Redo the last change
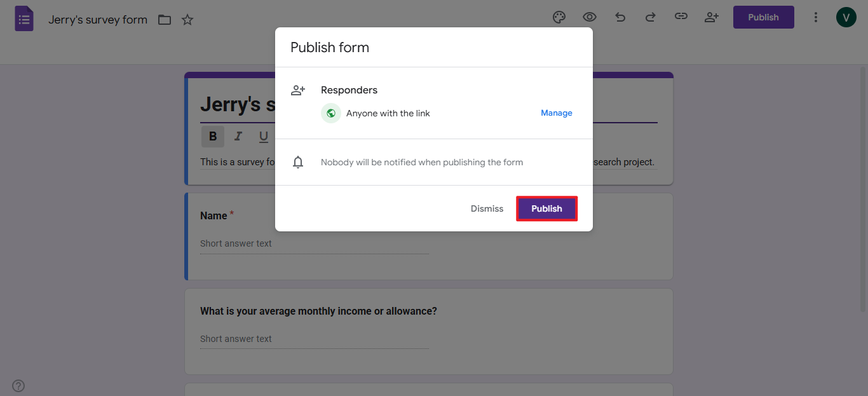The height and width of the screenshot is (396, 868). point(650,17)
